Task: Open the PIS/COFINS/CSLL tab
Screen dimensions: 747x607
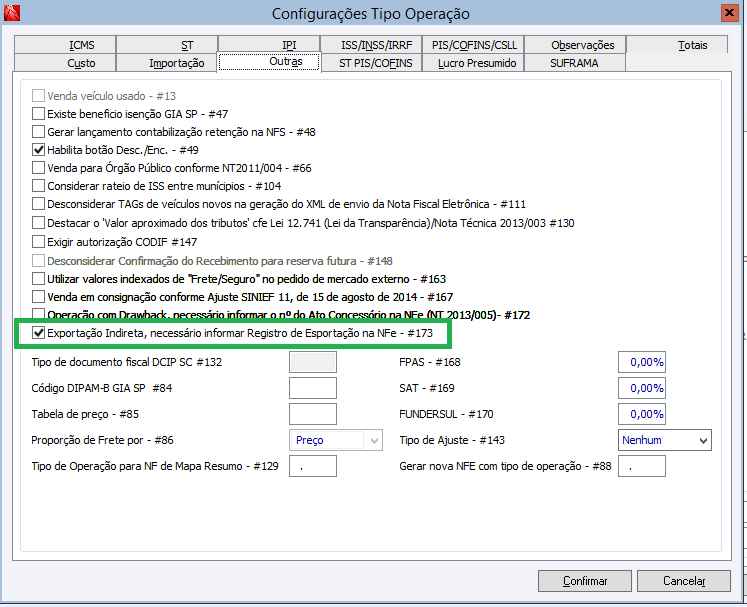Action: [x=473, y=45]
